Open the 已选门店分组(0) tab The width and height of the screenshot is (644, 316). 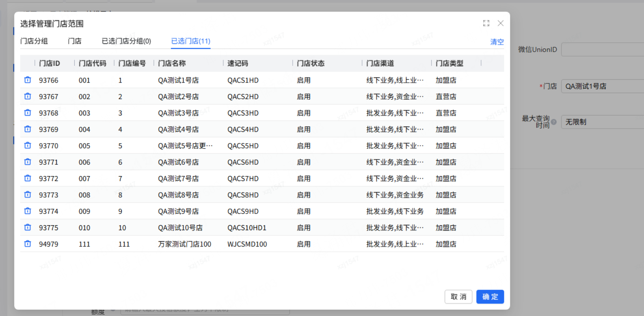click(126, 41)
